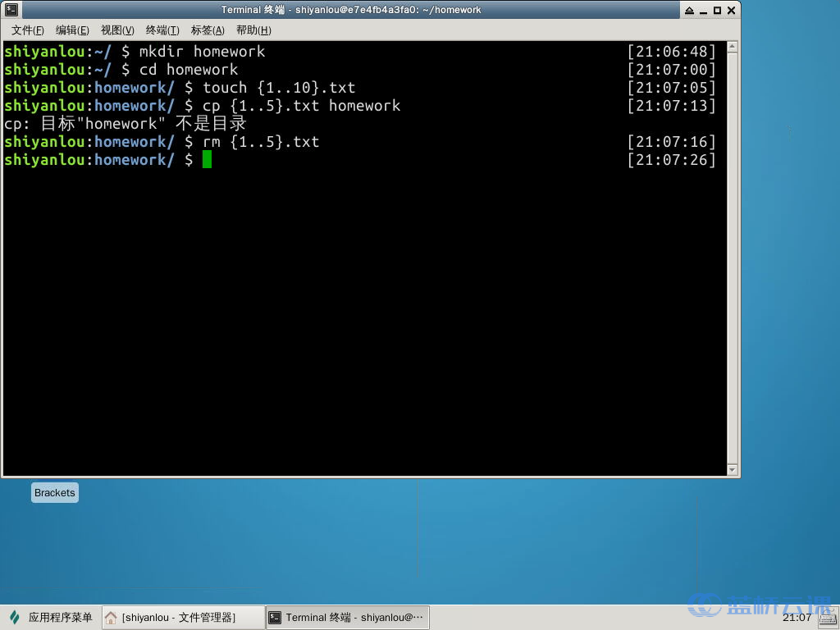Select the Terminal 终端 taskbar button
The height and width of the screenshot is (630, 840).
coord(347,618)
